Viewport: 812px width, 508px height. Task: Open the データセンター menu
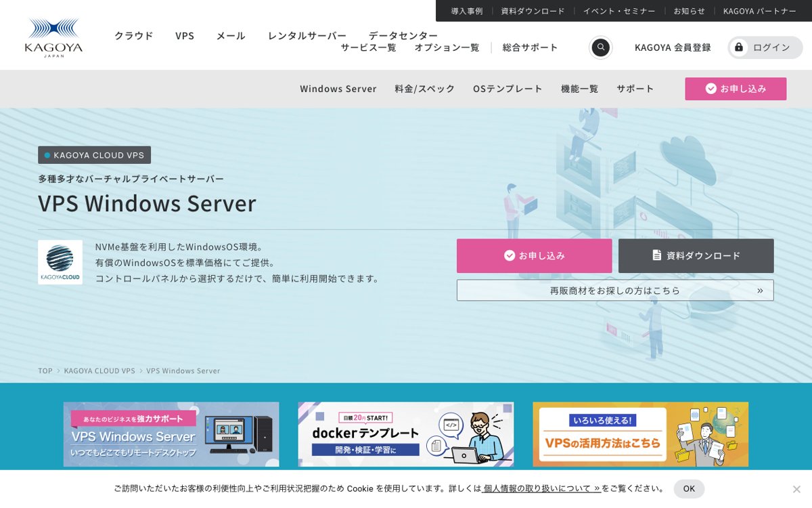403,35
